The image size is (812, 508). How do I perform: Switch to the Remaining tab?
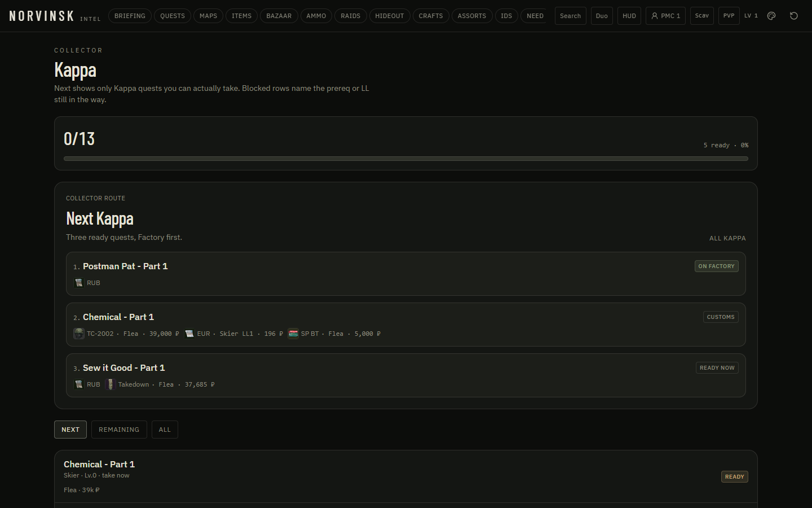coord(119,430)
